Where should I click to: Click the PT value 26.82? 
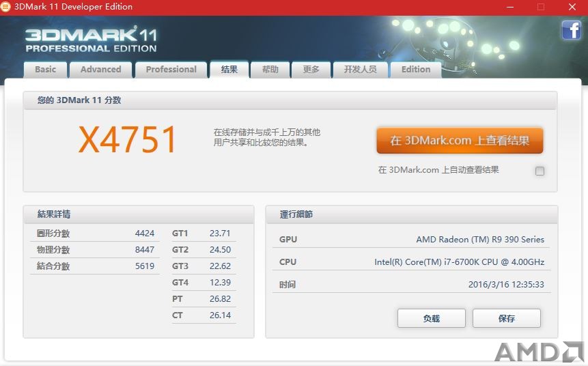220,299
